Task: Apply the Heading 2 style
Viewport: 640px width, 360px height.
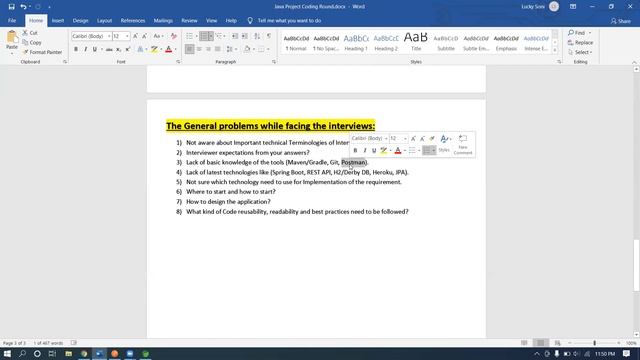Action: point(386,42)
